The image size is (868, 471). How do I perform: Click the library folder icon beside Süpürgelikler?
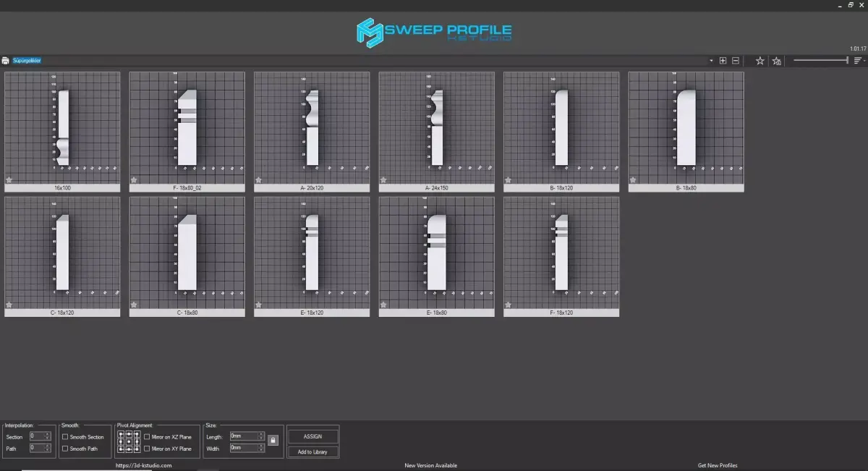click(5, 61)
